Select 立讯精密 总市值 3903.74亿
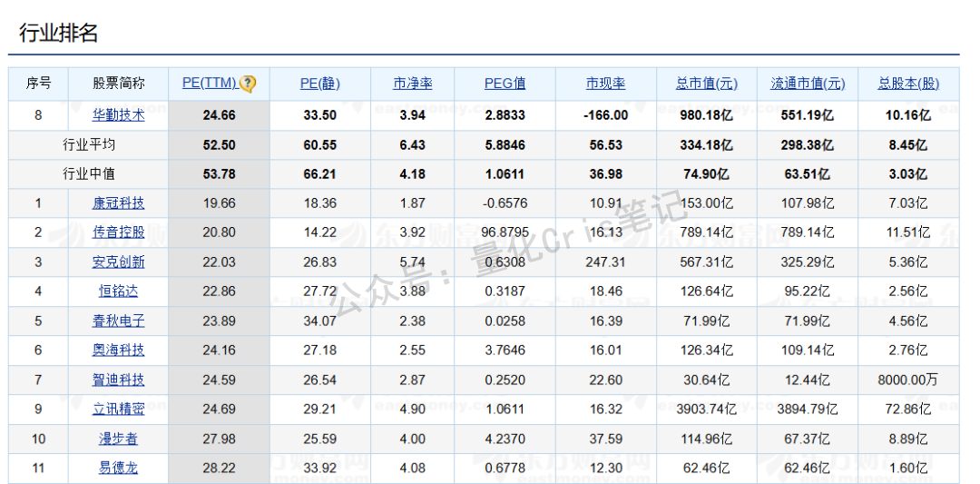This screenshot has width=980, height=484. pyautogui.click(x=706, y=410)
